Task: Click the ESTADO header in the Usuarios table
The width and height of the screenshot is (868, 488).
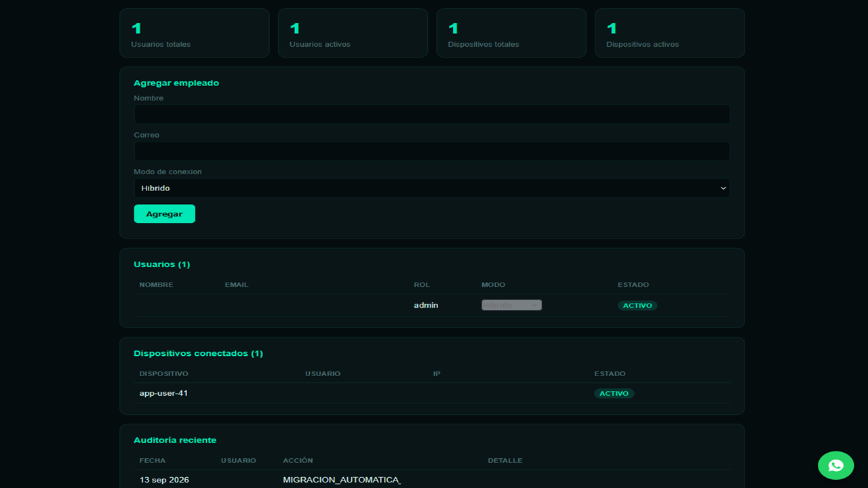Action: (633, 285)
